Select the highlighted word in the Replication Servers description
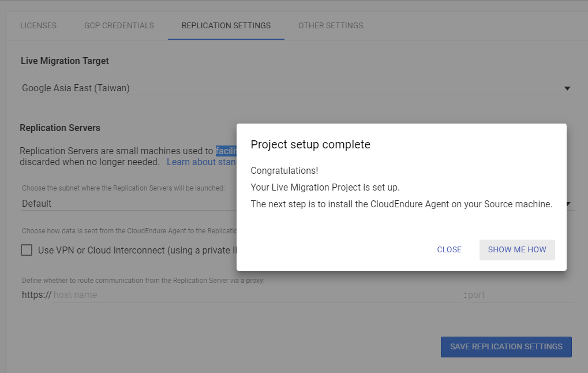588x373 pixels. 226,151
